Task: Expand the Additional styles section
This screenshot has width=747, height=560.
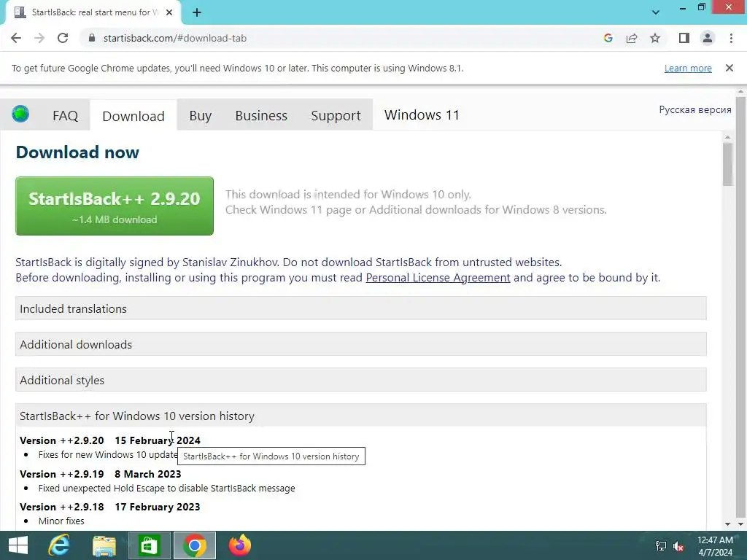Action: coord(360,380)
